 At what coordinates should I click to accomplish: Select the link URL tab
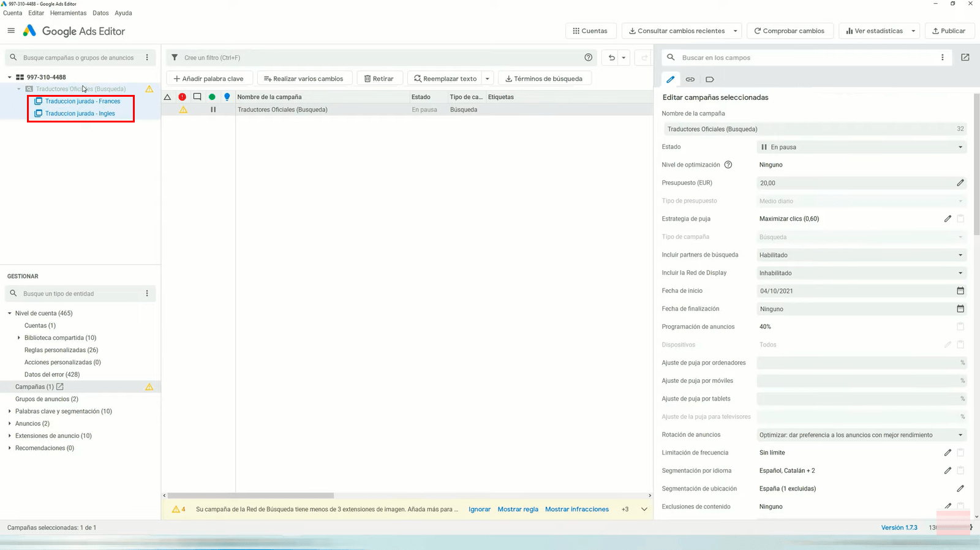point(690,79)
